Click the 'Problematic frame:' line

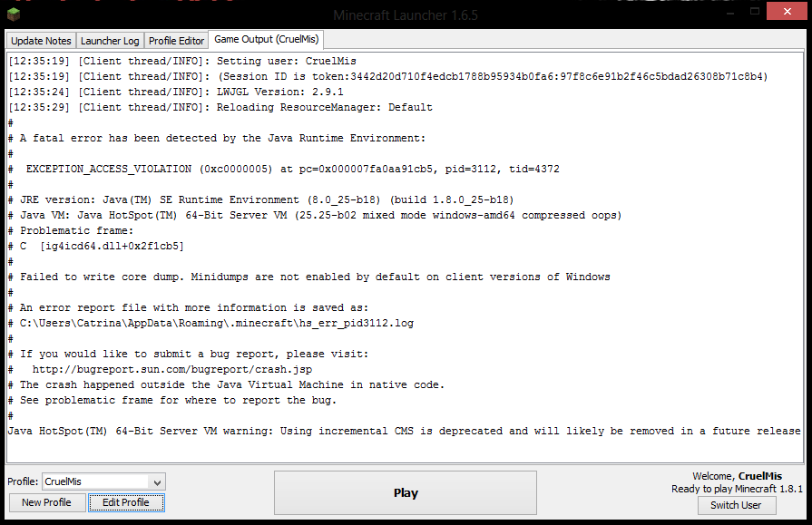click(71, 231)
